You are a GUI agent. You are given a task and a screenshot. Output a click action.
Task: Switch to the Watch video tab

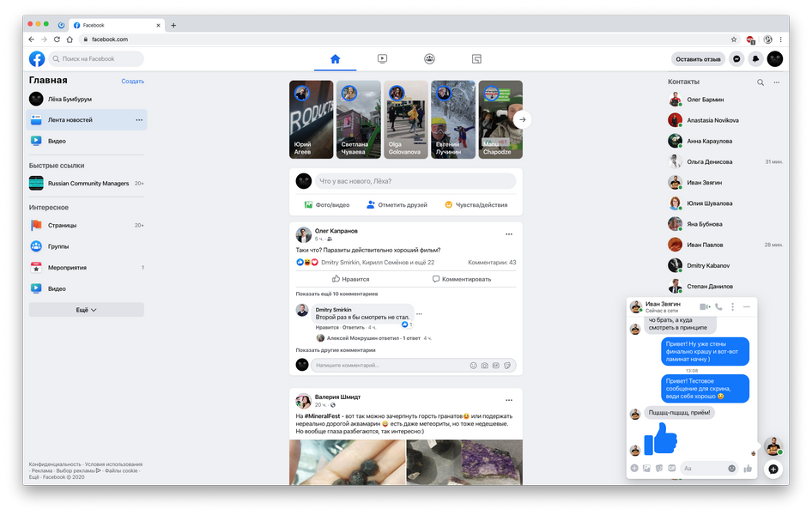click(382, 59)
